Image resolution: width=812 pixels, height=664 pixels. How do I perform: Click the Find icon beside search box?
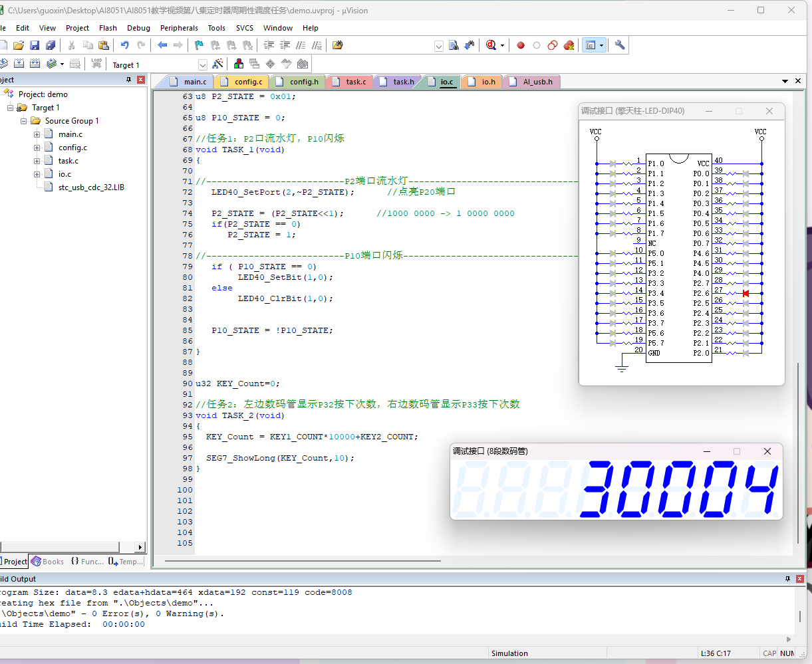(x=454, y=45)
